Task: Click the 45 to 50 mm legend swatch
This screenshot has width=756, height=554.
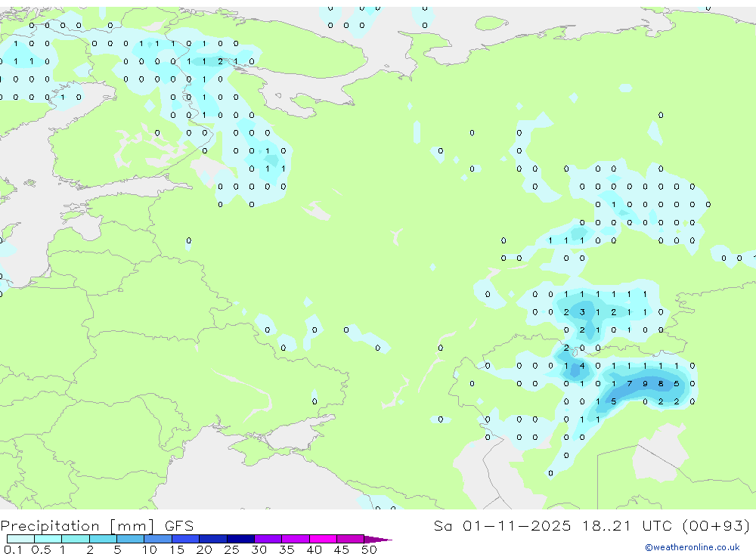Action: 351,539
